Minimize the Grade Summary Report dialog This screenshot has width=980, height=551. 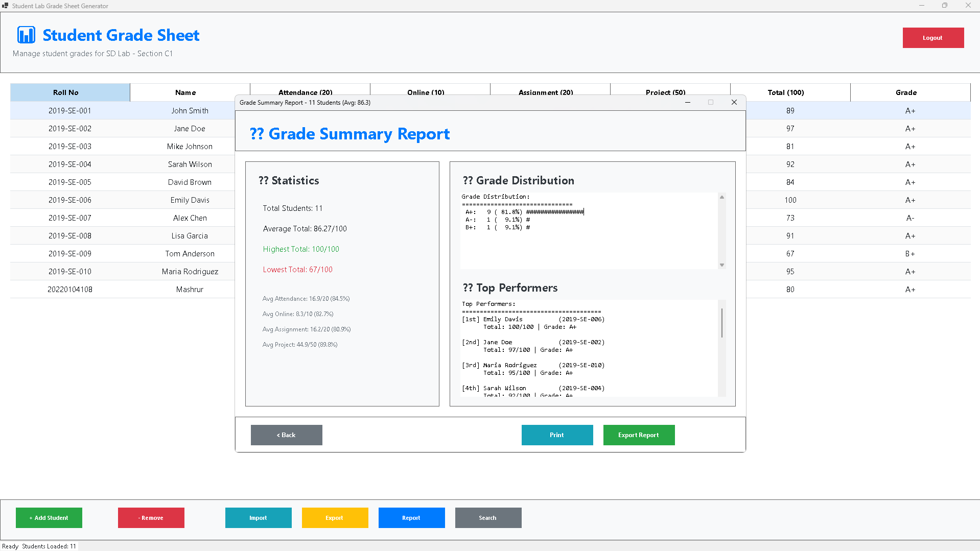tap(688, 102)
